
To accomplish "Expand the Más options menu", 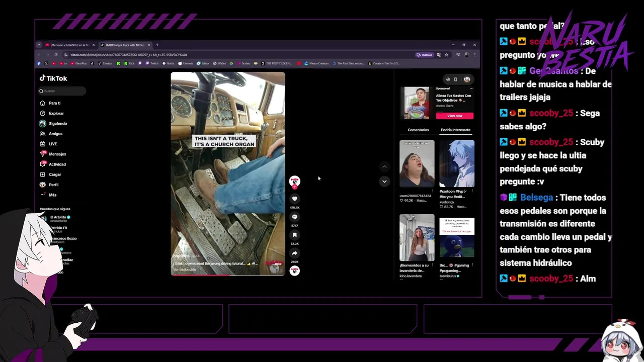I will coord(48,195).
